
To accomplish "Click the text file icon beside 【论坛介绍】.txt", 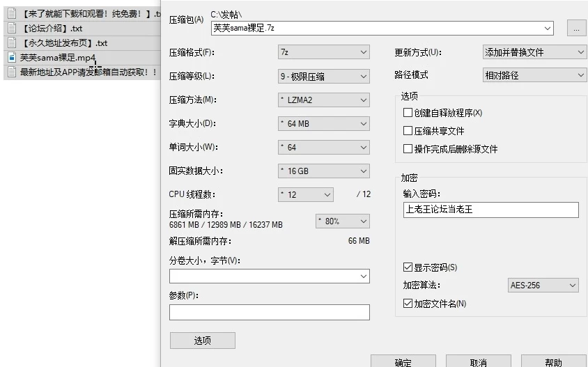I will (12, 28).
